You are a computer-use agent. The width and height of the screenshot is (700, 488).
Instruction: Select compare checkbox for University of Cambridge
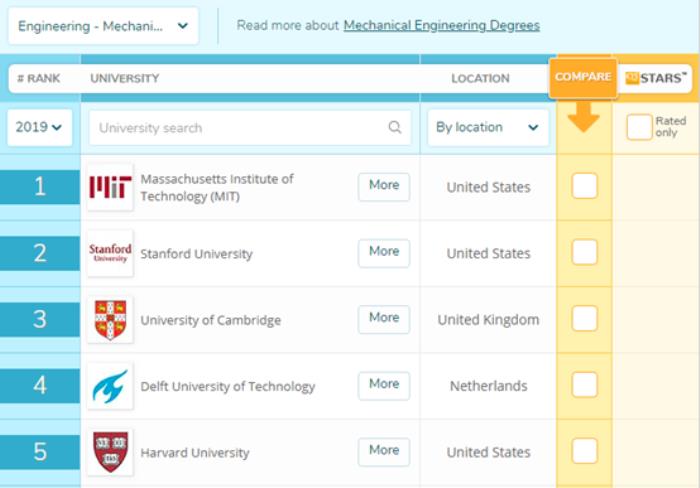584,320
